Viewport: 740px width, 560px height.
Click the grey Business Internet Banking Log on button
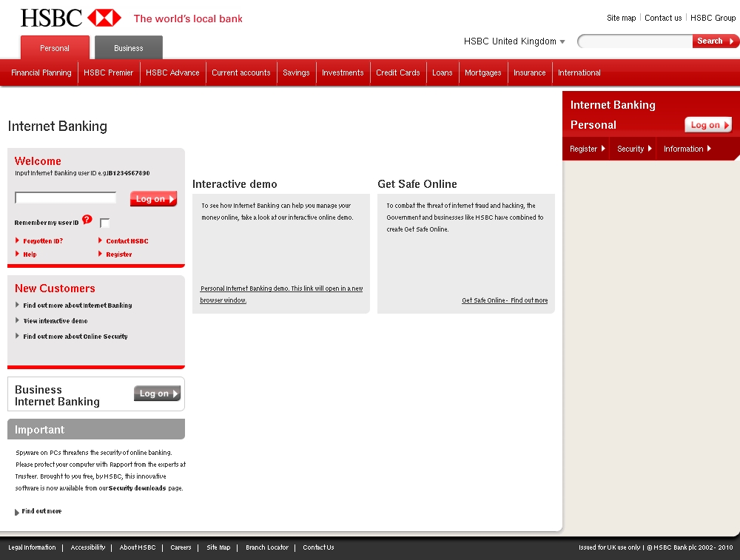[157, 394]
